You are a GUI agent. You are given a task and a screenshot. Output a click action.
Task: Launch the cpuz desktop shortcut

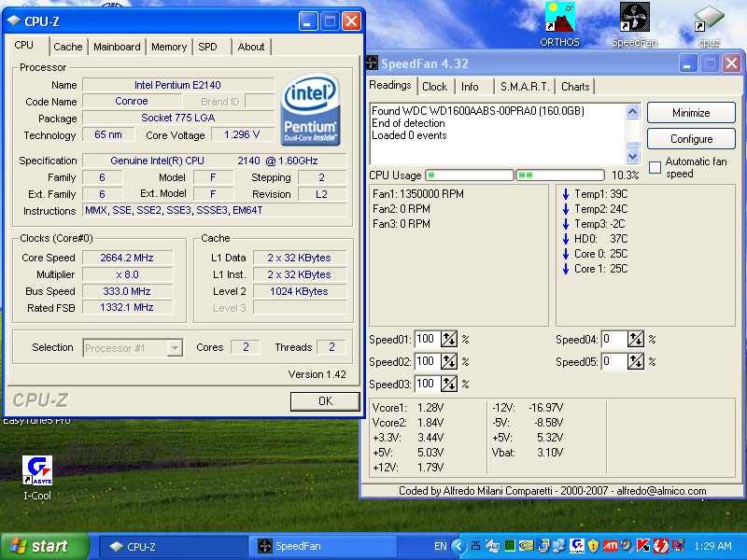709,19
